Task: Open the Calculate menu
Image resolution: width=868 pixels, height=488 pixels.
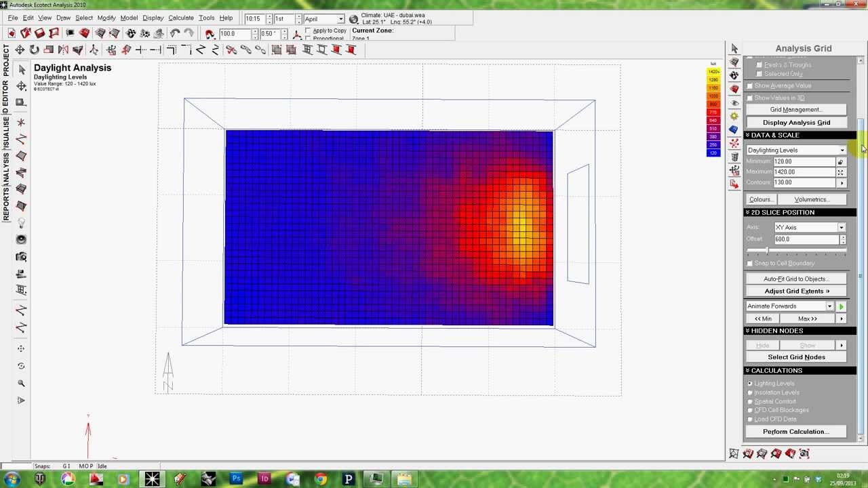Action: pyautogui.click(x=181, y=18)
